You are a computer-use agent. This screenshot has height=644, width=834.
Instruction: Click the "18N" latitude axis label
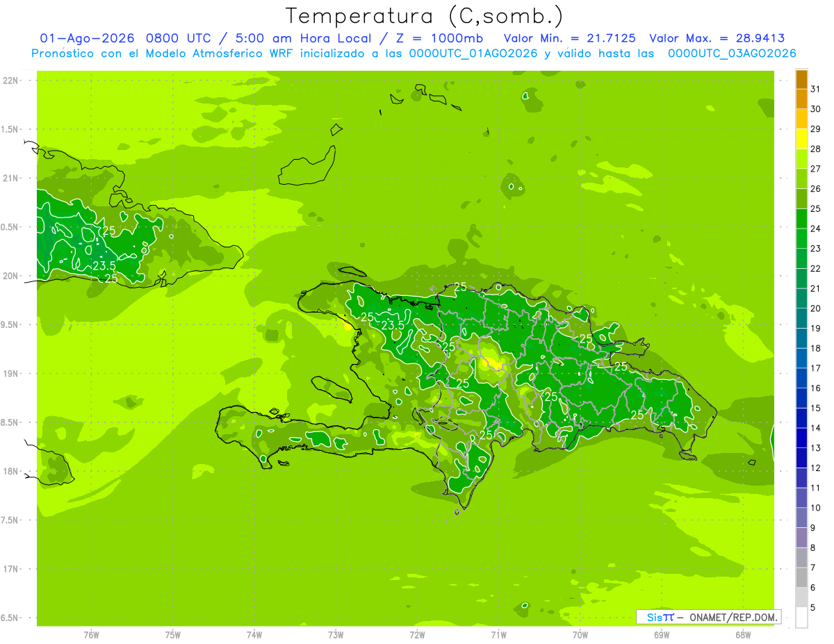[10, 471]
